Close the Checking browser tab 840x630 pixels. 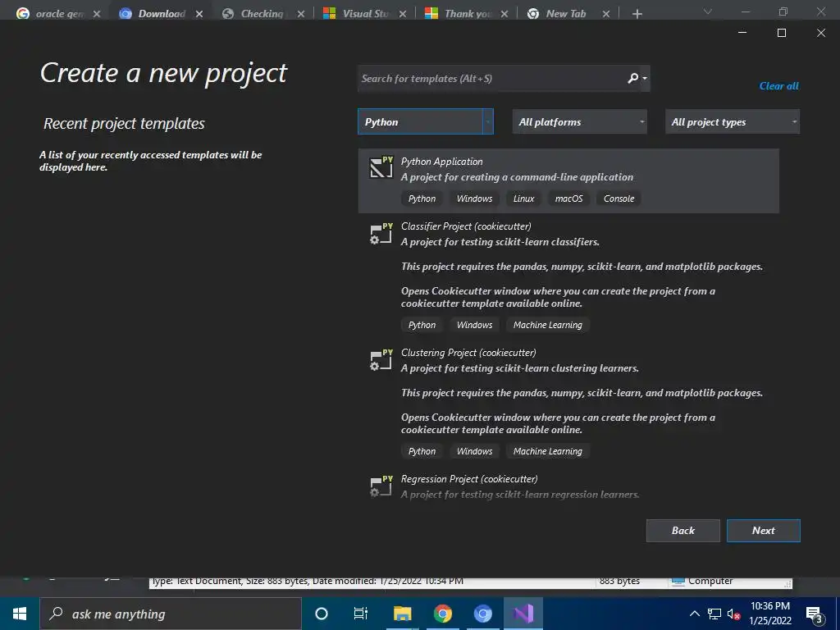(x=301, y=14)
